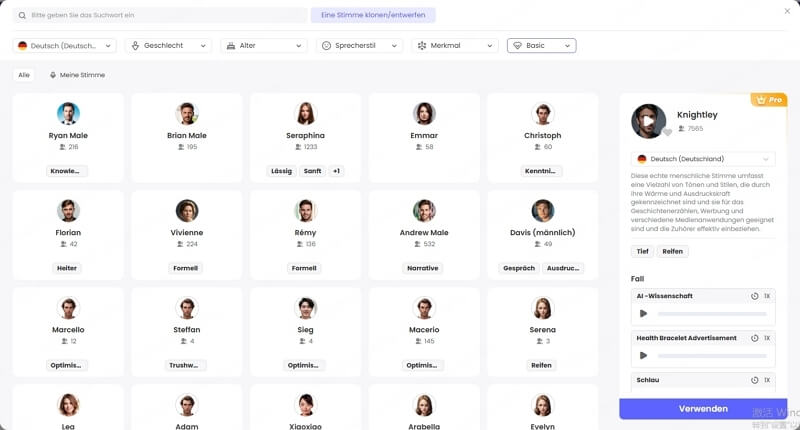
Task: Click the speed clock icon for AI-Wissenschaft
Action: coord(755,296)
